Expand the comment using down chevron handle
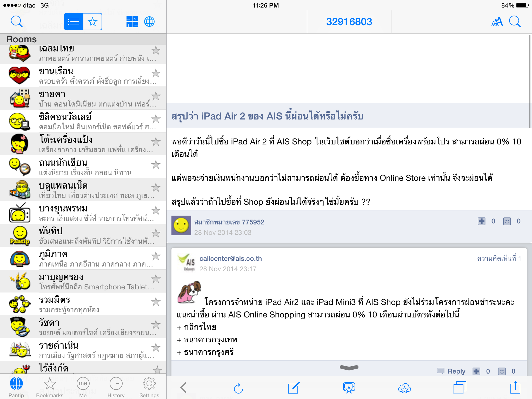Image resolution: width=532 pixels, height=399 pixels. point(349,367)
